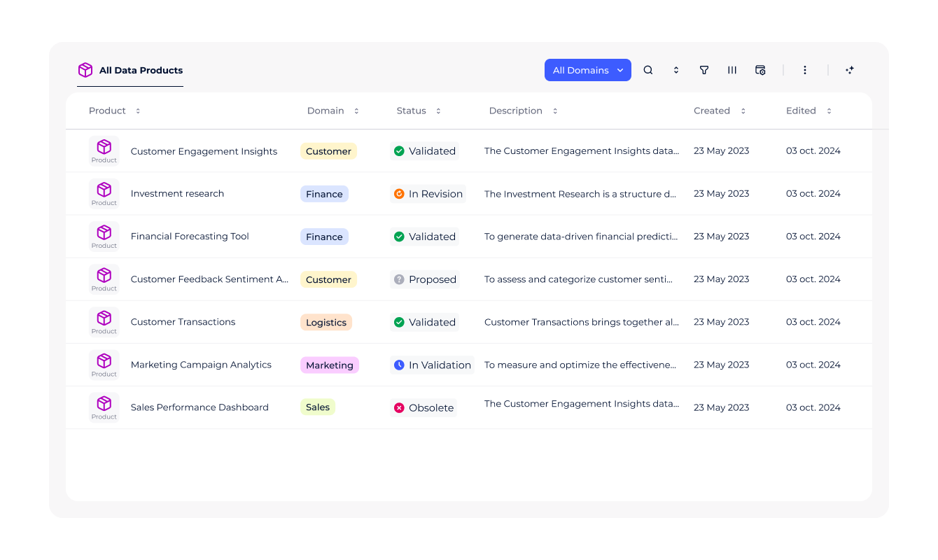938x560 pixels.
Task: Click Sales Performance Dashboard product icon
Action: 104,407
